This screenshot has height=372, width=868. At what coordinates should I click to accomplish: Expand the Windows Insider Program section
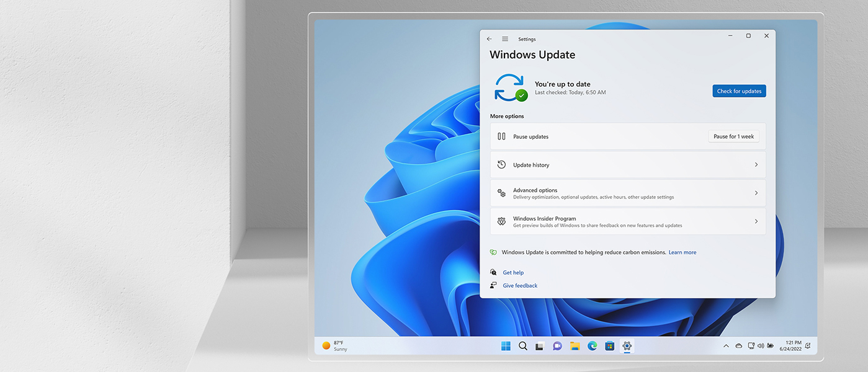click(x=756, y=221)
